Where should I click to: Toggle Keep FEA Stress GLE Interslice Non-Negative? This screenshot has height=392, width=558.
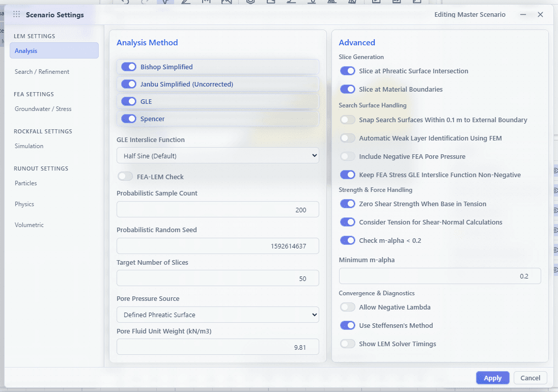347,175
